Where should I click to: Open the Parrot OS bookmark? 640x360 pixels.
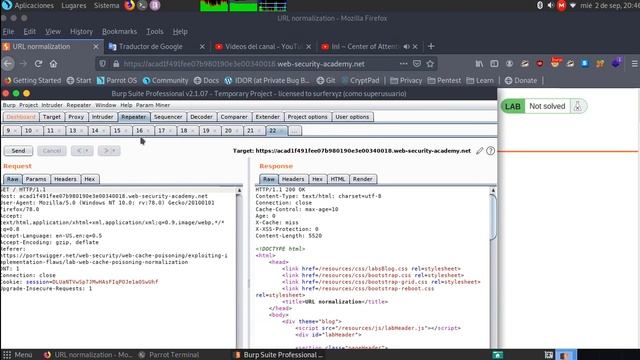[117, 81]
